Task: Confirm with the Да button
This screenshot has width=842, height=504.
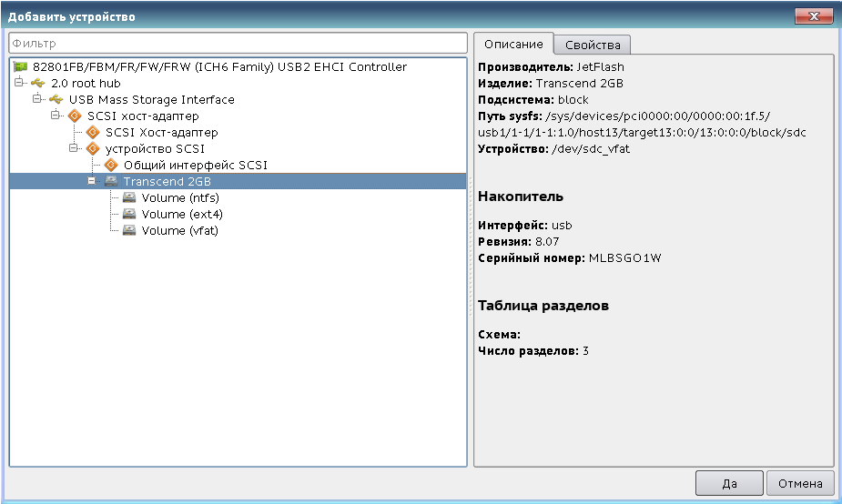Action: [729, 484]
